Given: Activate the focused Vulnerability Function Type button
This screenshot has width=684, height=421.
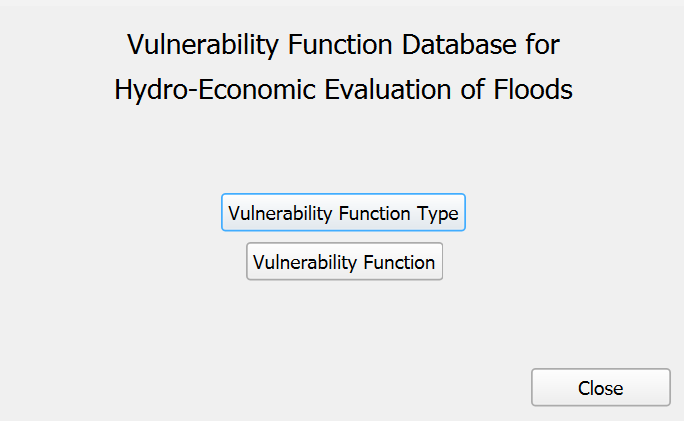Looking at the screenshot, I should point(343,213).
